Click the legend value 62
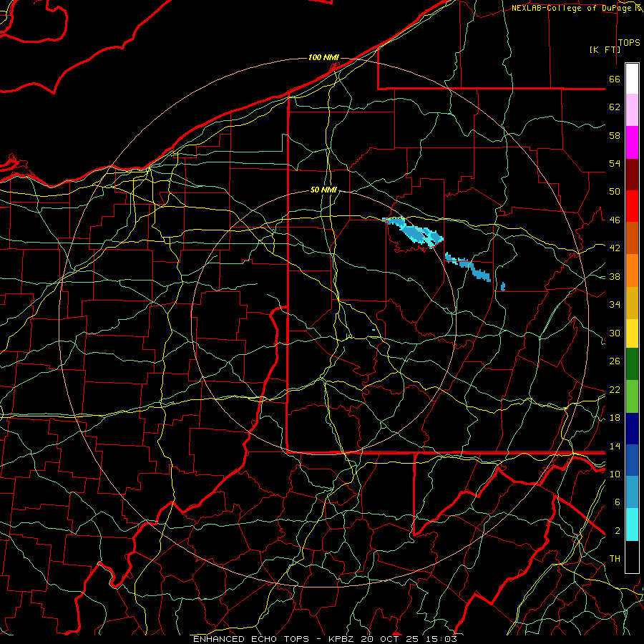The height and width of the screenshot is (644, 644). click(615, 107)
